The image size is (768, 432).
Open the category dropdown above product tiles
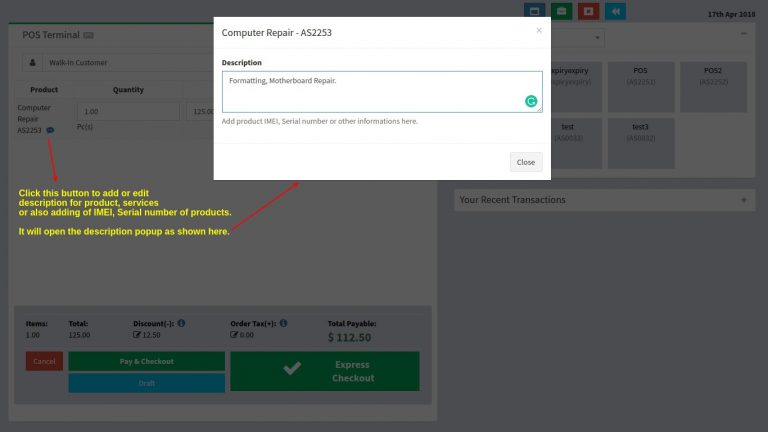click(x=580, y=38)
